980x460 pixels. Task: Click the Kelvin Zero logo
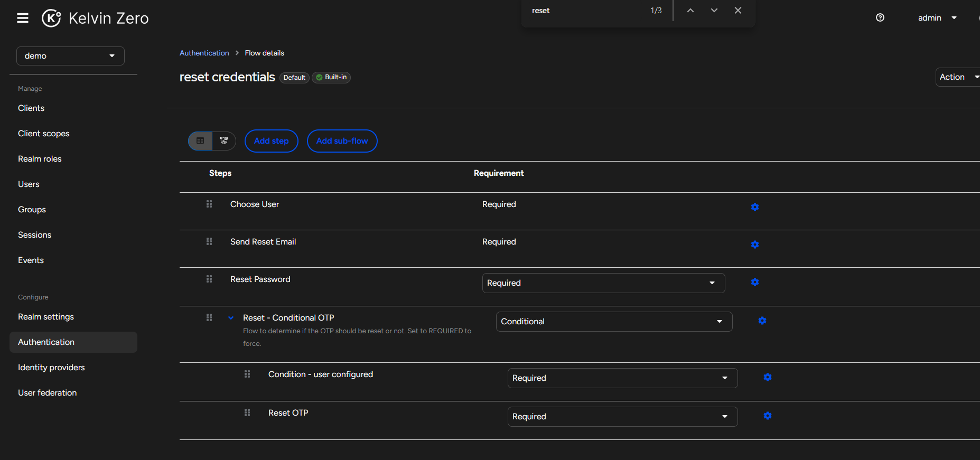point(95,18)
